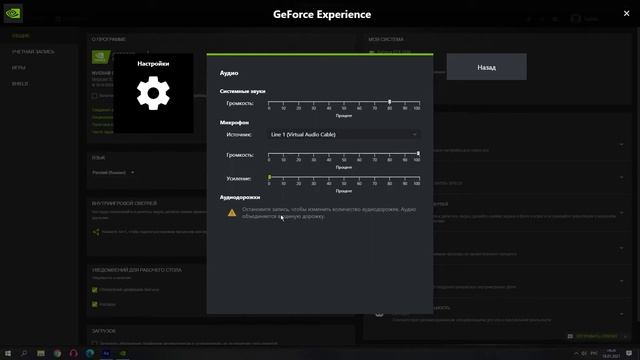Screen dimensions: 640x360
Task: Open the headphones app on the taskbar
Action: [x=73, y=353]
